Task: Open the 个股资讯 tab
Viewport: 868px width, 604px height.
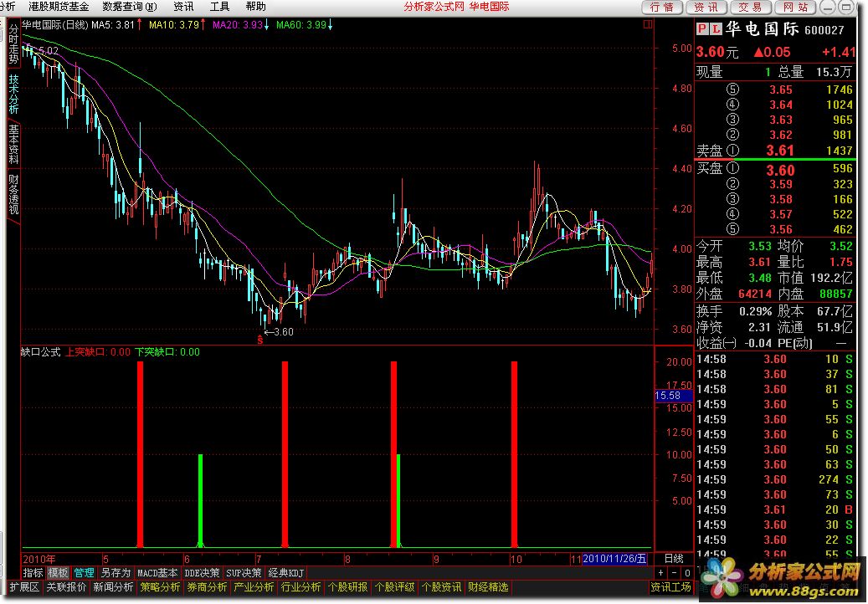Action: (442, 587)
